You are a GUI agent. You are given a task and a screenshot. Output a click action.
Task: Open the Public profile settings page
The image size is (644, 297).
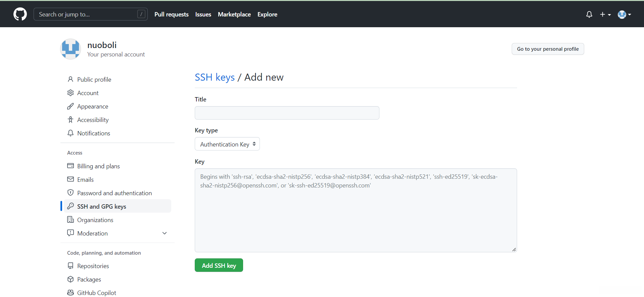[x=94, y=80]
